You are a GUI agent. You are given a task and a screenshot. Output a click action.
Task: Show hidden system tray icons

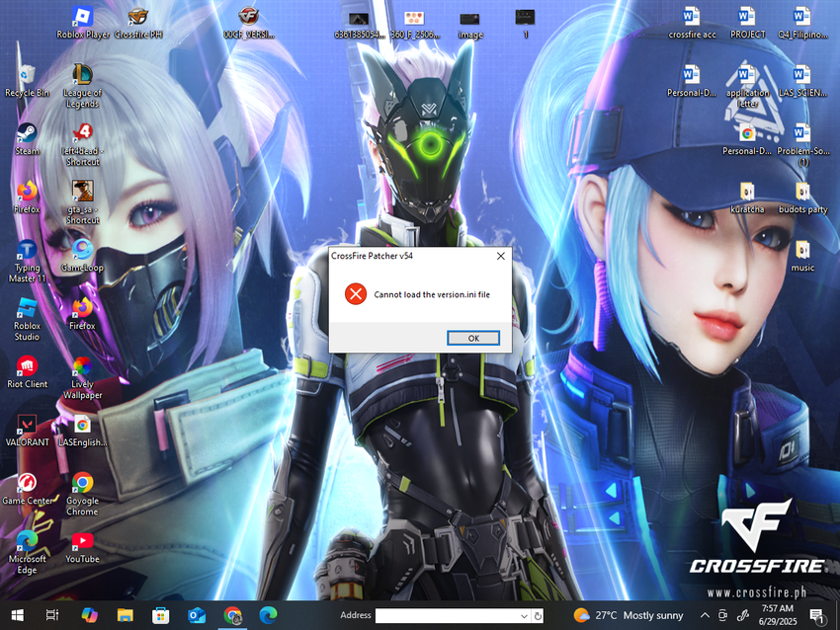(705, 615)
